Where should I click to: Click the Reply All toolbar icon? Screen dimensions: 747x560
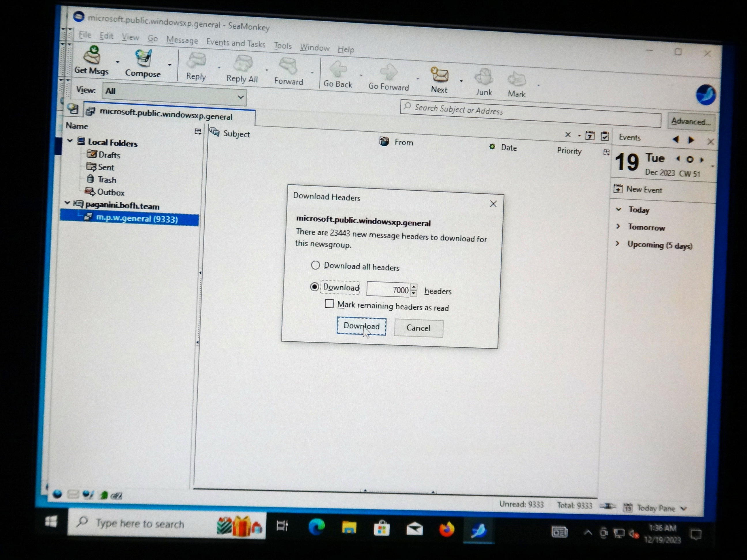243,64
